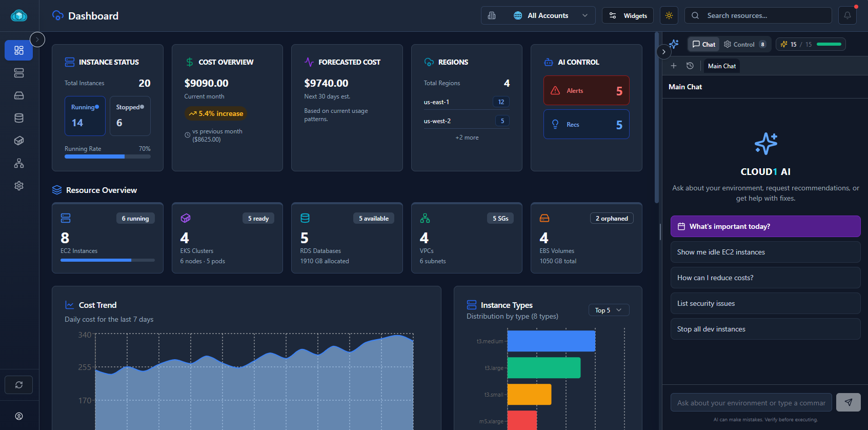Image resolution: width=868 pixels, height=430 pixels.
Task: Toggle the light/dark theme sun button
Action: tap(669, 15)
